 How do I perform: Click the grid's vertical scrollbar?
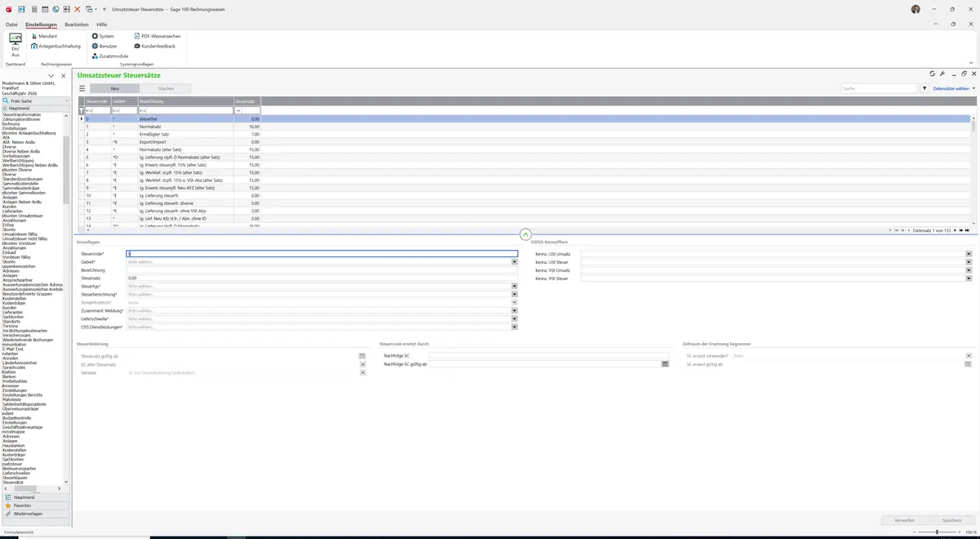(972, 170)
